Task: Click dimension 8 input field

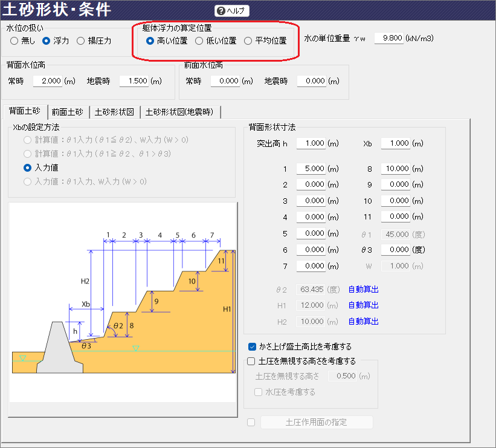Action: click(x=395, y=169)
